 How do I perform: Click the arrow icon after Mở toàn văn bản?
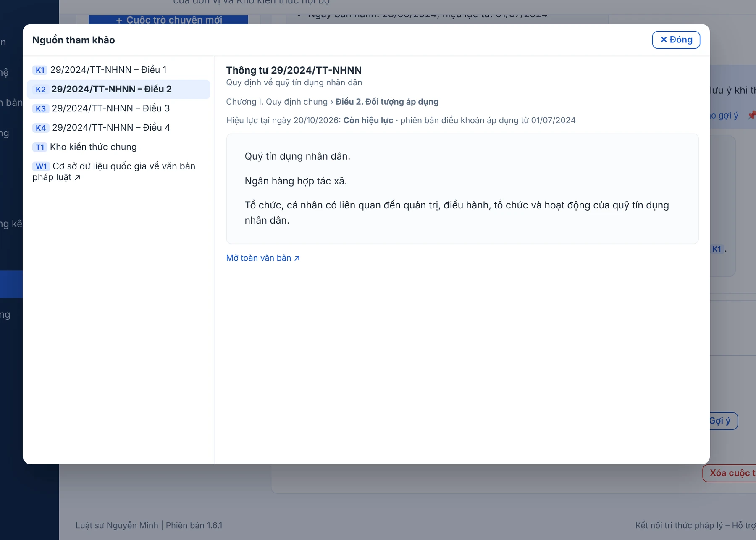297,258
